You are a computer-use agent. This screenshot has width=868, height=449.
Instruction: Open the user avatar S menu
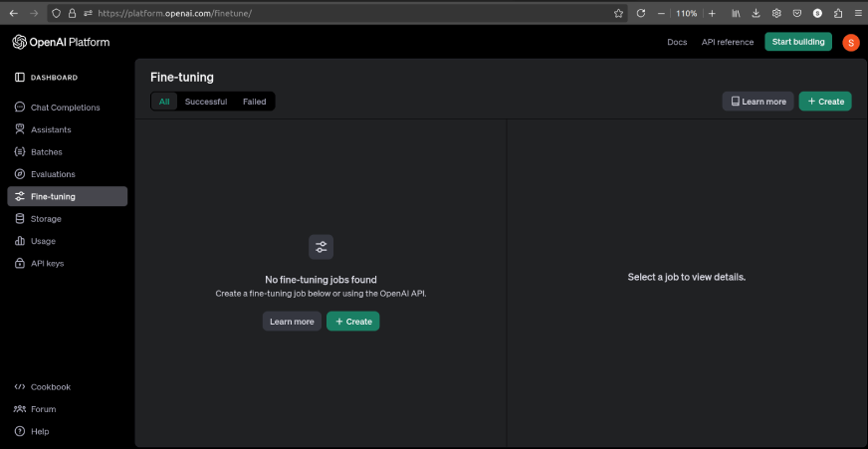click(x=850, y=42)
